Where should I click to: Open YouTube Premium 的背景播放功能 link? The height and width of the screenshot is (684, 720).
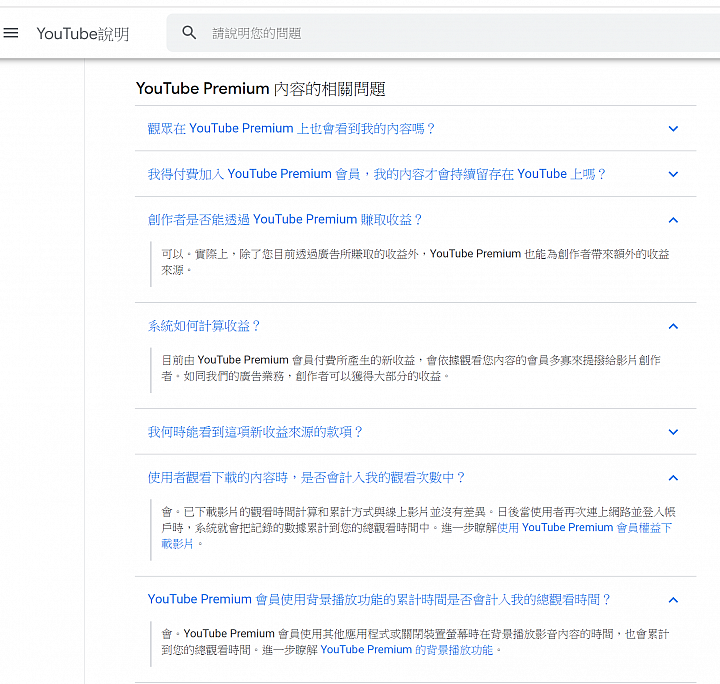tap(406, 650)
